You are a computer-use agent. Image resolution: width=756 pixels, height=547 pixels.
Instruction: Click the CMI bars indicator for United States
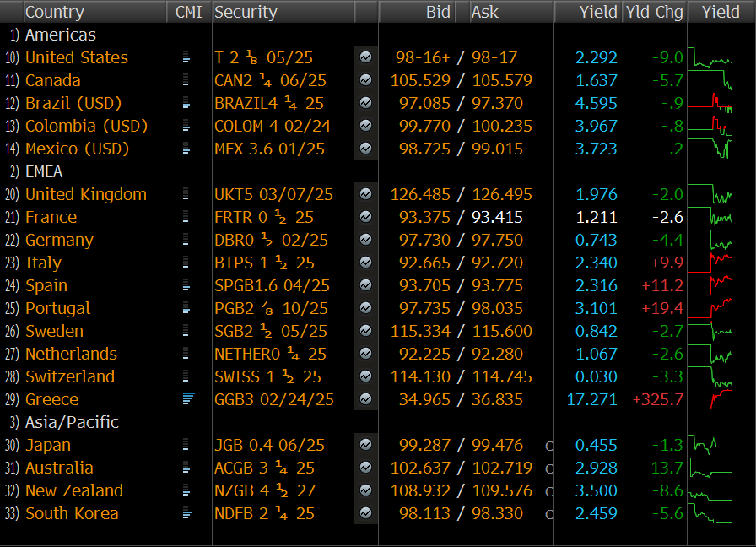coord(186,57)
